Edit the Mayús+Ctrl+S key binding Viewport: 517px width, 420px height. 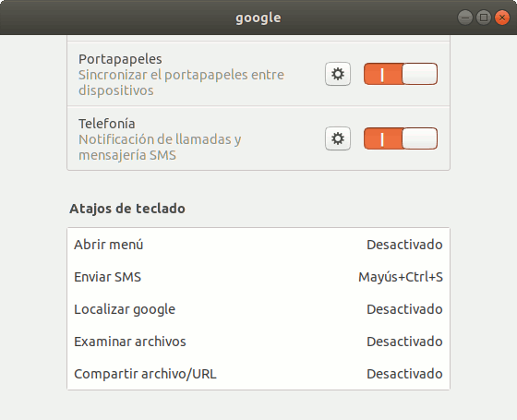[401, 277]
